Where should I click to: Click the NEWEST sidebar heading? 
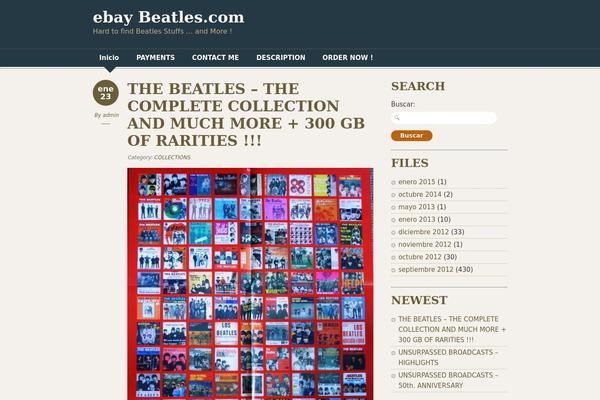[419, 300]
